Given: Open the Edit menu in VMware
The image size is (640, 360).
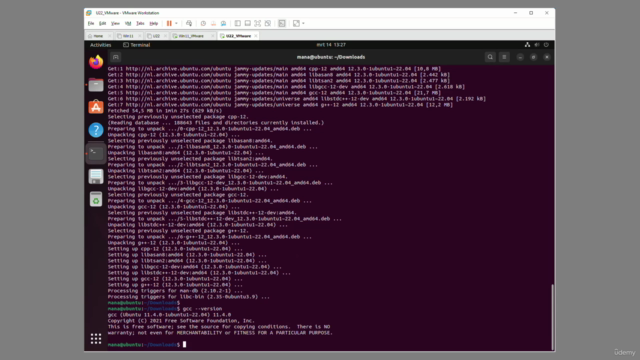Looking at the screenshot, I should (x=102, y=23).
